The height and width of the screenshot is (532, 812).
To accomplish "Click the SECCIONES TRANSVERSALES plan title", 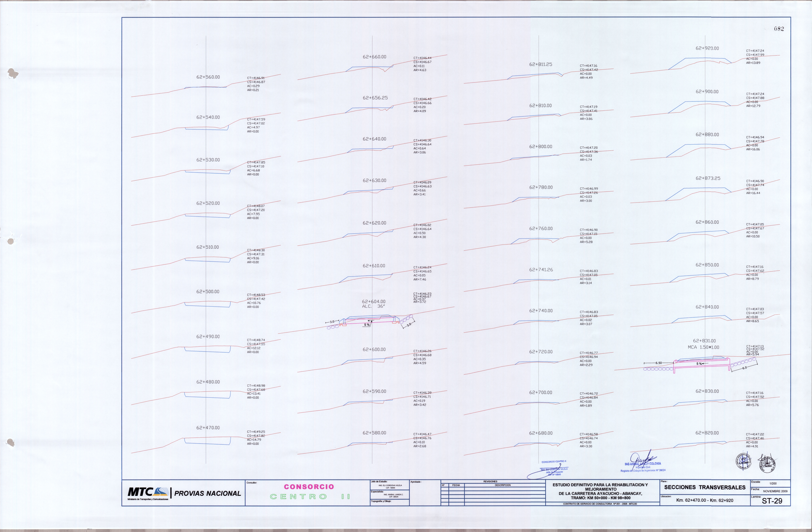I will (x=705, y=487).
